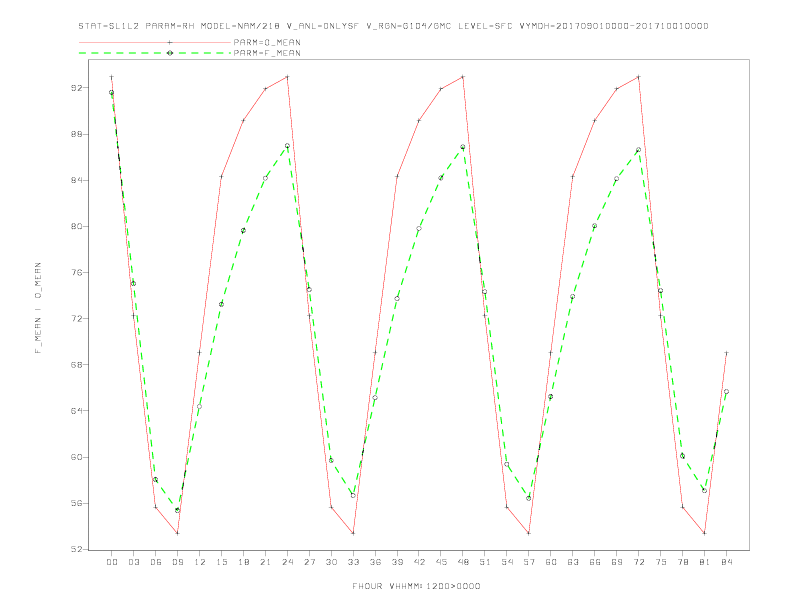
Task: Click x-axis tick label 60
Action: [x=551, y=562]
